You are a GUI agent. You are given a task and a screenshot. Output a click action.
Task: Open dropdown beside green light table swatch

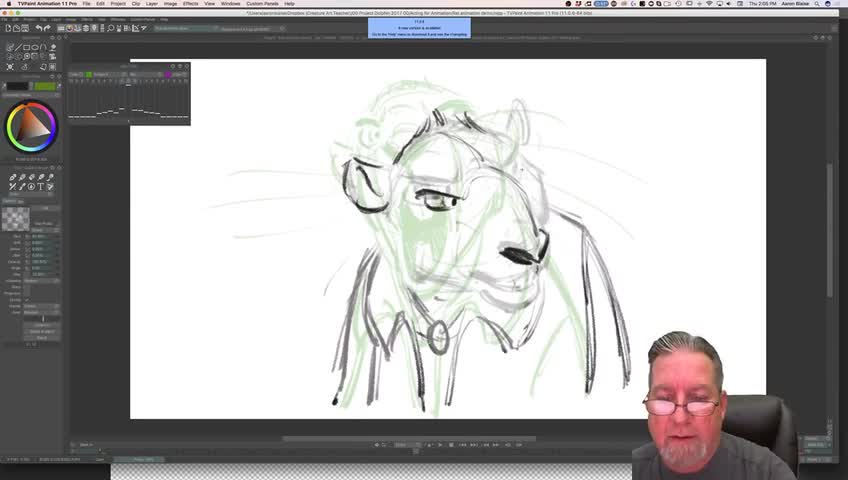pyautogui.click(x=110, y=74)
